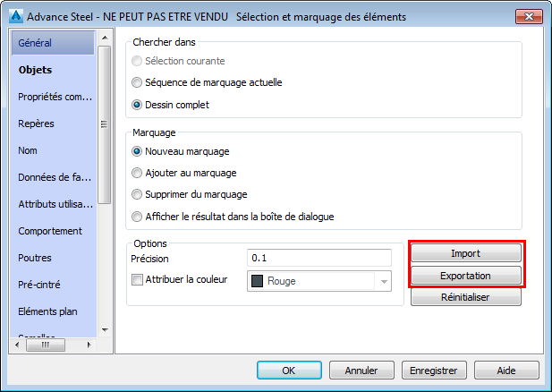
Task: Switch to the Poutres sidebar tab
Action: point(35,258)
